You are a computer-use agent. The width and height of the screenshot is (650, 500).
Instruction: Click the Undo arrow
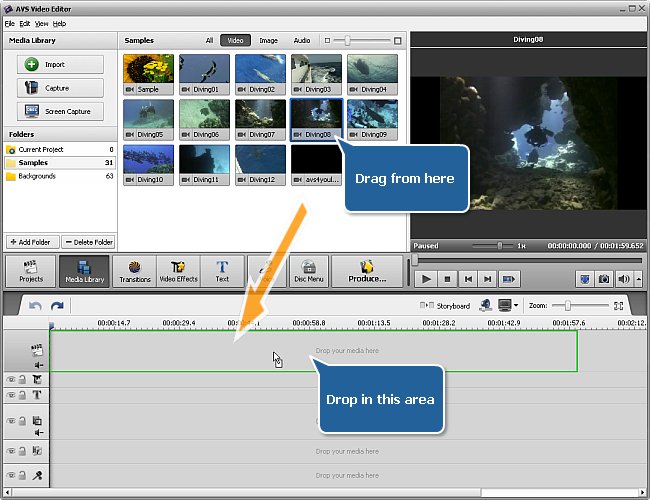35,306
